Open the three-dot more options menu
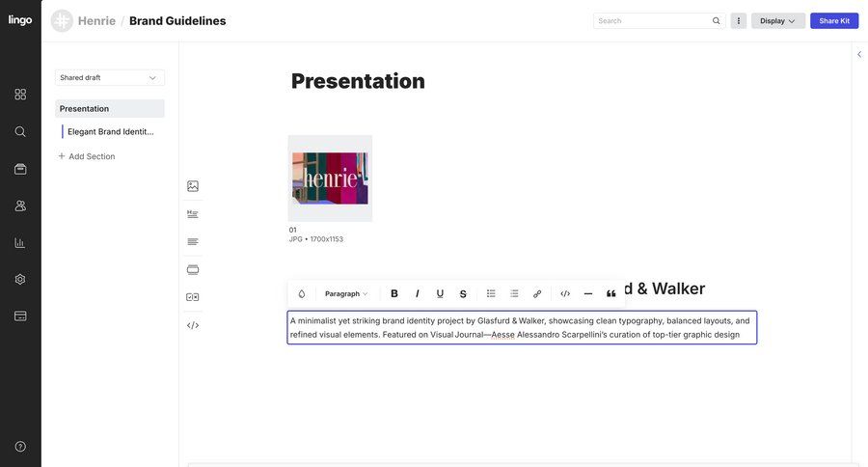 point(739,21)
